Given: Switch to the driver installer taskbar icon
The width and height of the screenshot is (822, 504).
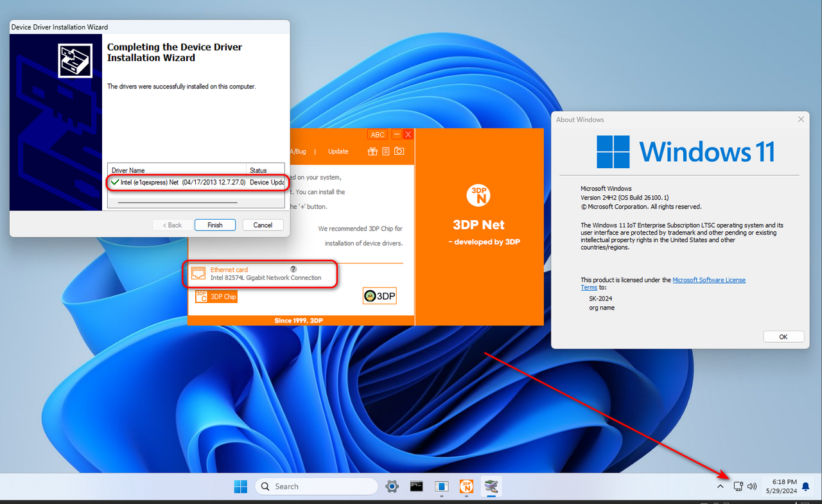Looking at the screenshot, I should tap(491, 487).
